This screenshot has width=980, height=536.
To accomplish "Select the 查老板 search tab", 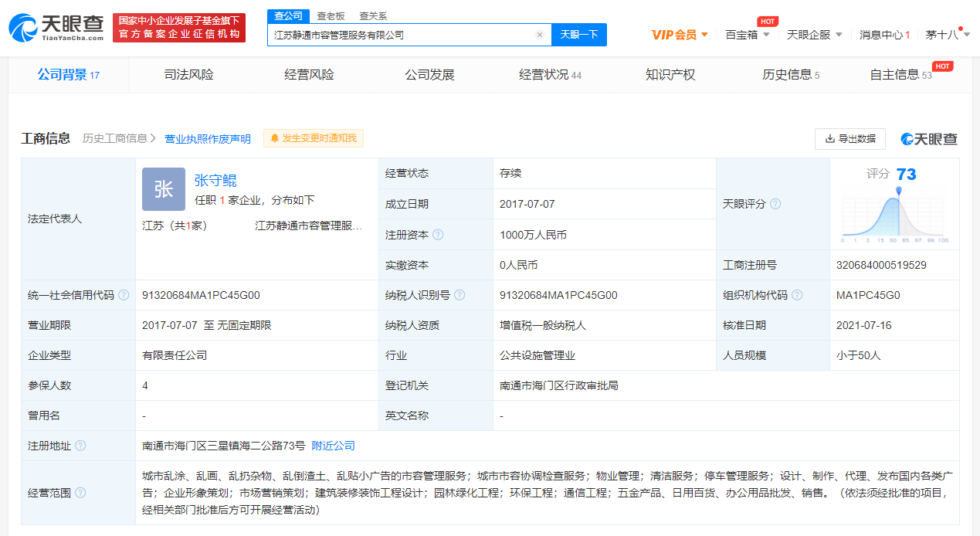I will (331, 15).
